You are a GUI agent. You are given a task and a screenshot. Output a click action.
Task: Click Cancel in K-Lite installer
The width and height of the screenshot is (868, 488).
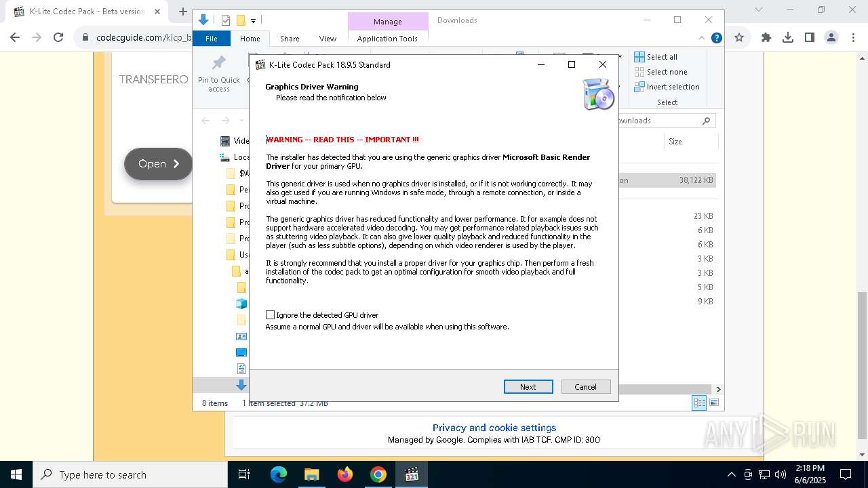[586, 386]
